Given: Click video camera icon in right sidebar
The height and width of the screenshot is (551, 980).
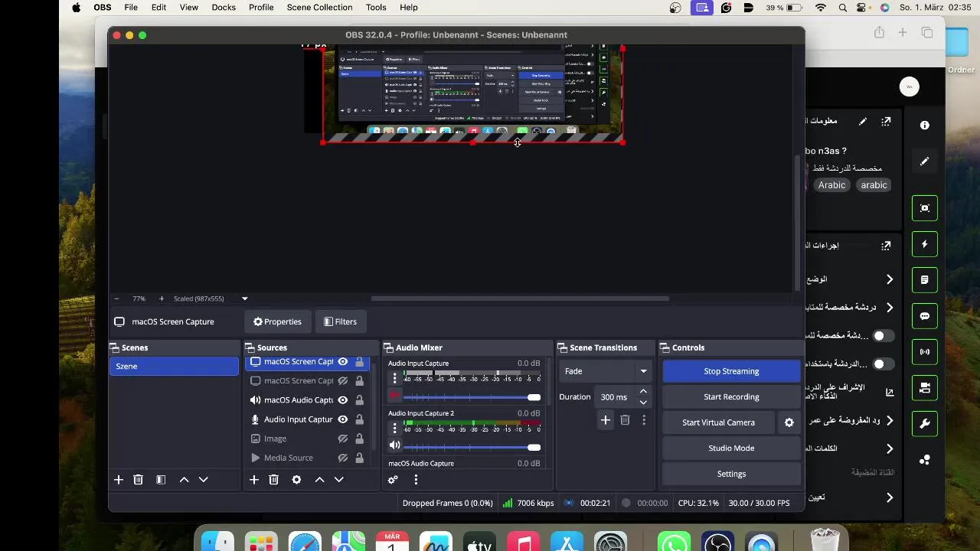Looking at the screenshot, I should pyautogui.click(x=925, y=388).
